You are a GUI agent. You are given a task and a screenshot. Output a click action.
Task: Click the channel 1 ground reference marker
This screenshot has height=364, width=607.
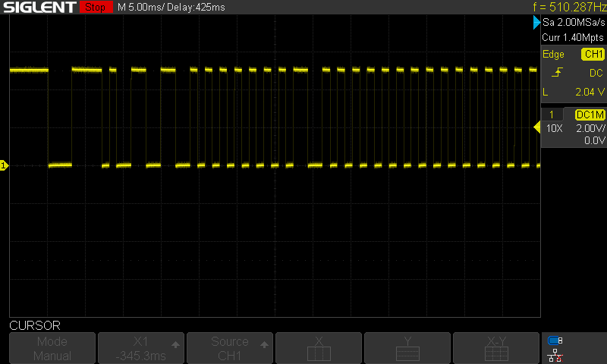(4, 165)
